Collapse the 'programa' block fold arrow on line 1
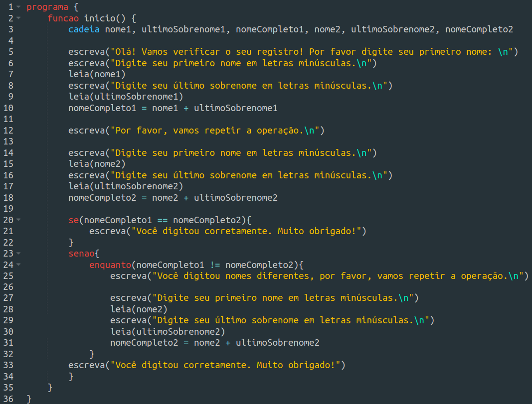The image size is (532, 404). coord(18,7)
